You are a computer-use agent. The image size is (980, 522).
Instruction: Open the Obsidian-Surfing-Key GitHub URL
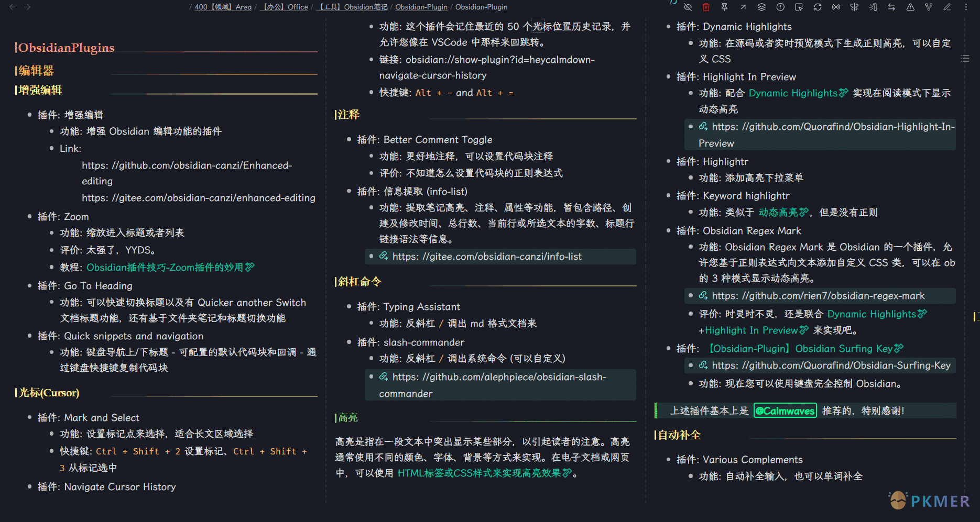(831, 365)
